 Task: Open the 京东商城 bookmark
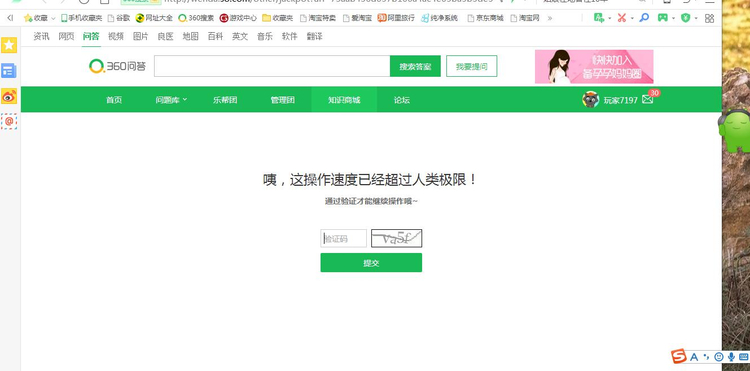pyautogui.click(x=485, y=18)
